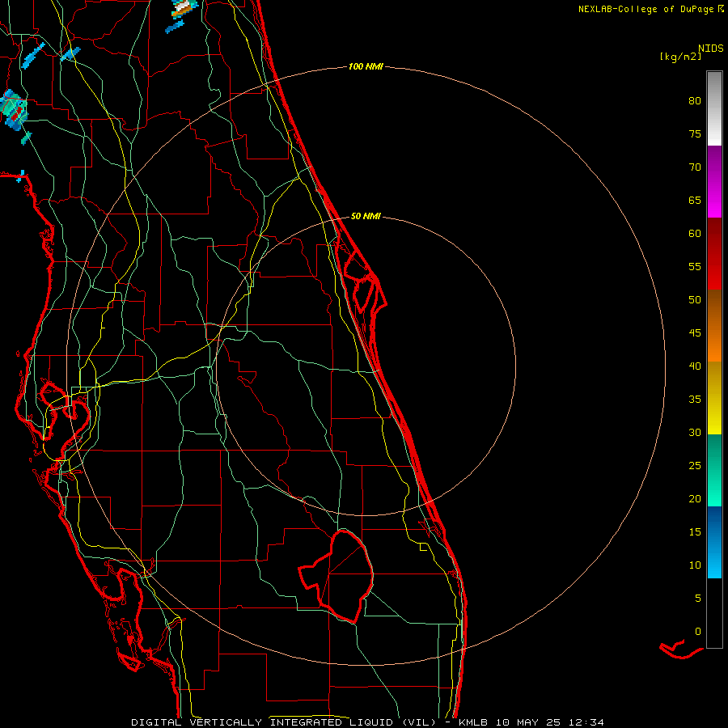Image resolution: width=728 pixels, height=728 pixels.
Task: Pick the yellow color bar segment
Action: 714,398
